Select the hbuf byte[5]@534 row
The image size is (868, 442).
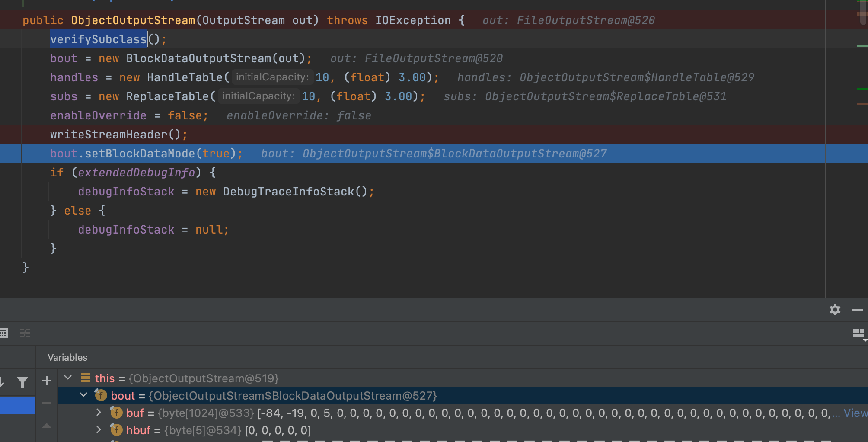pyautogui.click(x=463, y=430)
